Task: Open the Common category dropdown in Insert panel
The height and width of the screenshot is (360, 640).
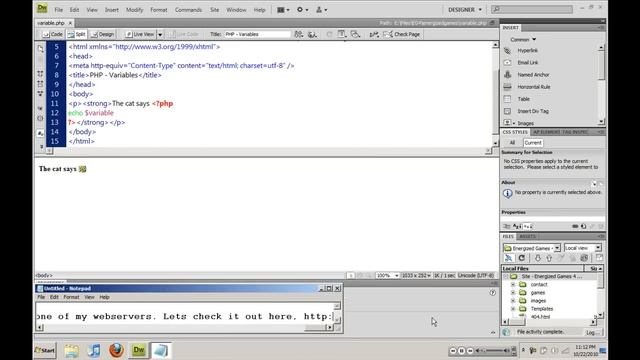Action: click(x=523, y=40)
